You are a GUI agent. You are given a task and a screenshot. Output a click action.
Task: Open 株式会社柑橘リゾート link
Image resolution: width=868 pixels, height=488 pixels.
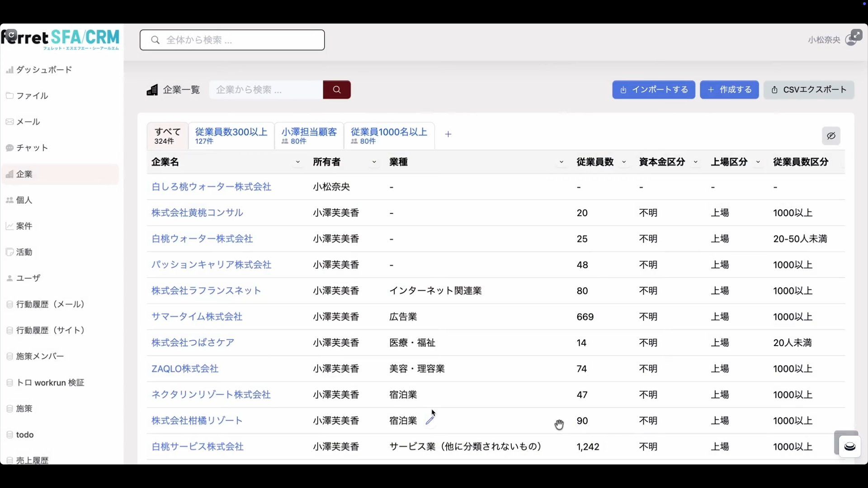click(x=197, y=421)
